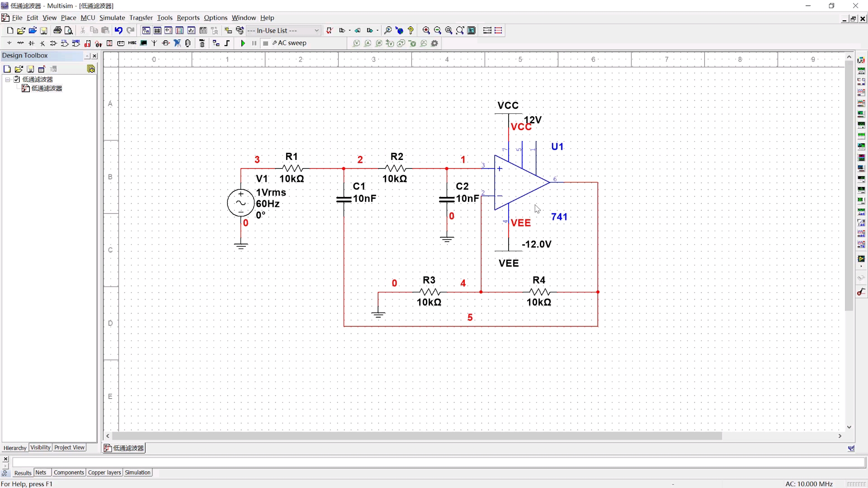The height and width of the screenshot is (488, 868).
Task: Open the Help question mark icon
Action: tap(410, 30)
